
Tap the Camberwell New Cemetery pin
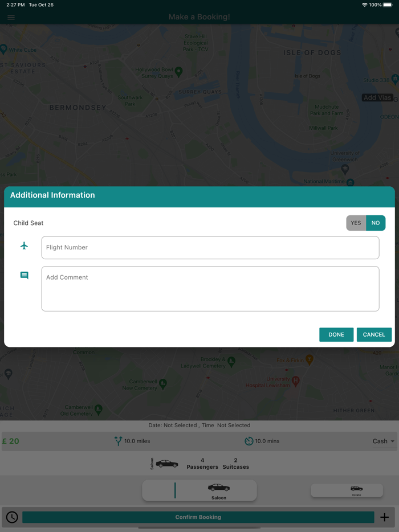pyautogui.click(x=163, y=384)
